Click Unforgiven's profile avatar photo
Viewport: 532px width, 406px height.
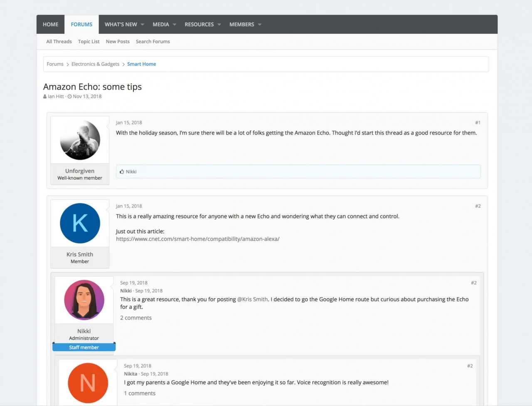80,140
